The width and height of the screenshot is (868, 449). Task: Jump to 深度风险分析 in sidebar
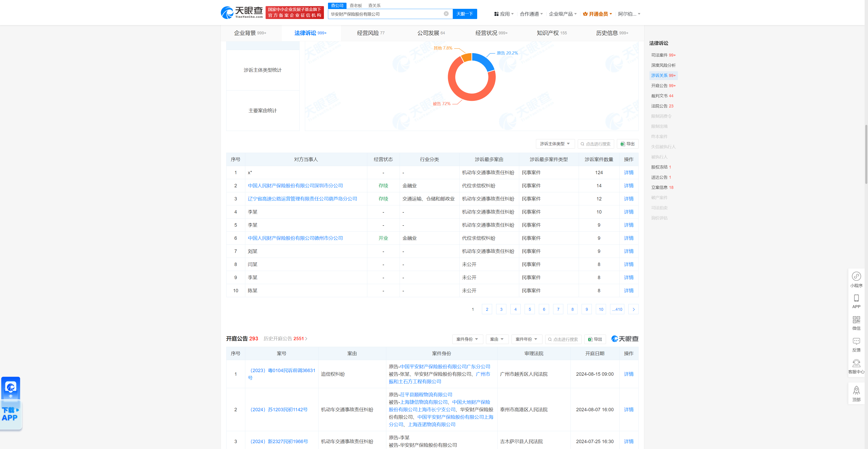coord(663,65)
